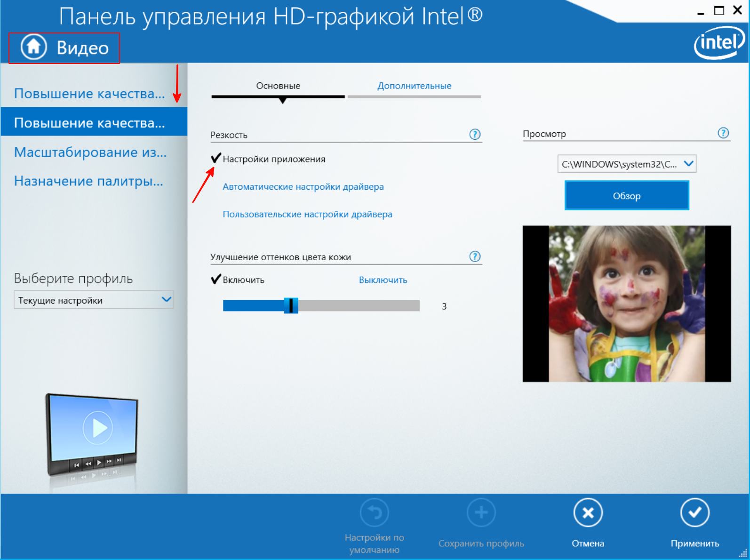
Task: Click the preview image of the child
Action: coord(627,304)
